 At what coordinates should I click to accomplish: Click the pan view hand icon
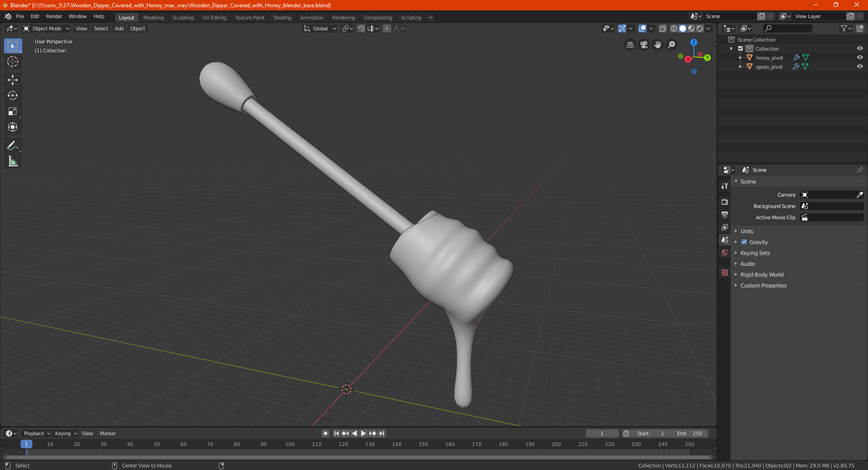pos(658,45)
